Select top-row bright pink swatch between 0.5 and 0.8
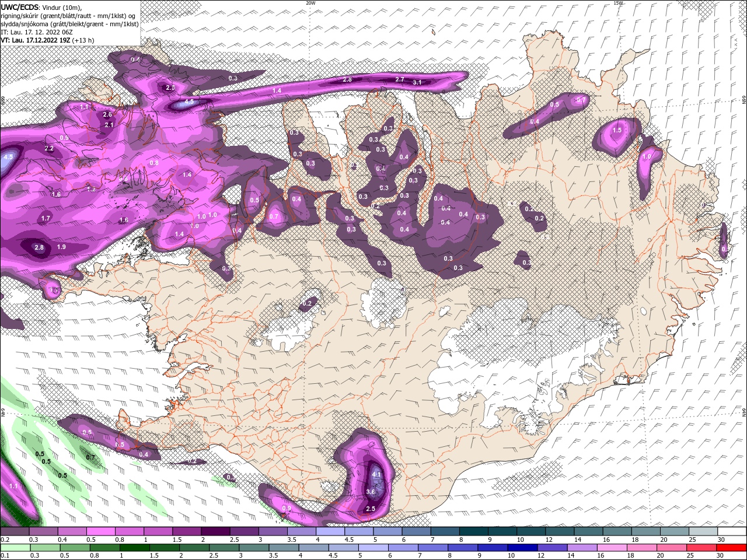Viewport: 747px width, 560px height. (100, 532)
